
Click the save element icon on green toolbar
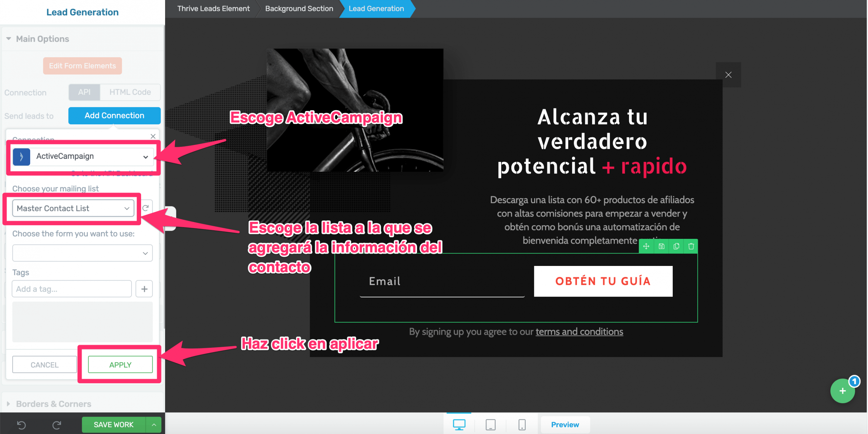661,246
